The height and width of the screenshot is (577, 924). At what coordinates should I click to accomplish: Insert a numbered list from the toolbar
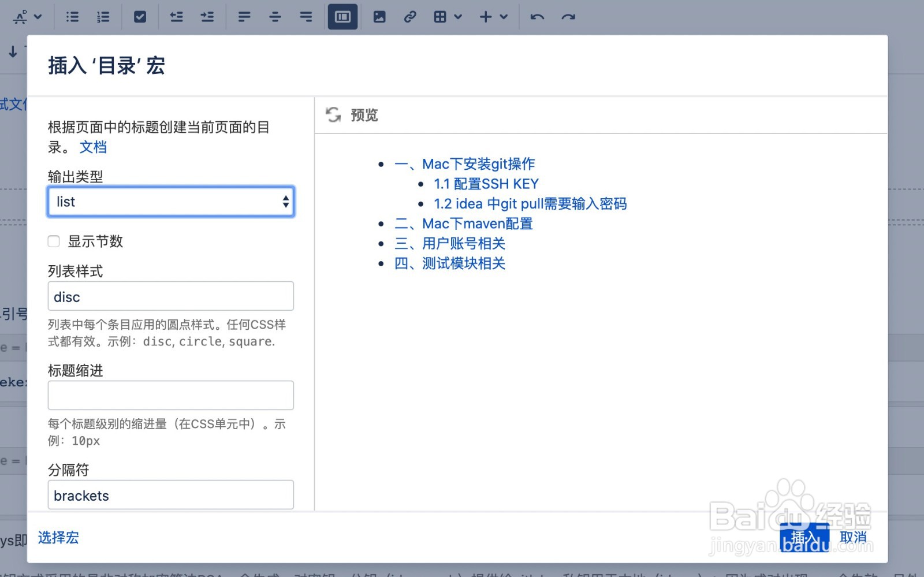click(103, 17)
